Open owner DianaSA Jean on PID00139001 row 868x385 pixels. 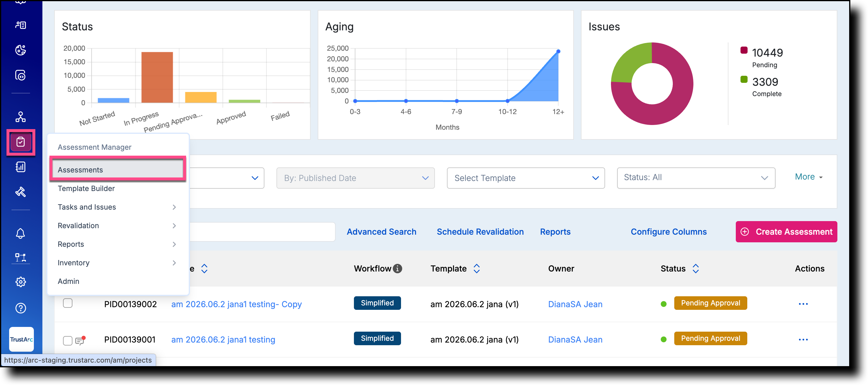coord(575,339)
